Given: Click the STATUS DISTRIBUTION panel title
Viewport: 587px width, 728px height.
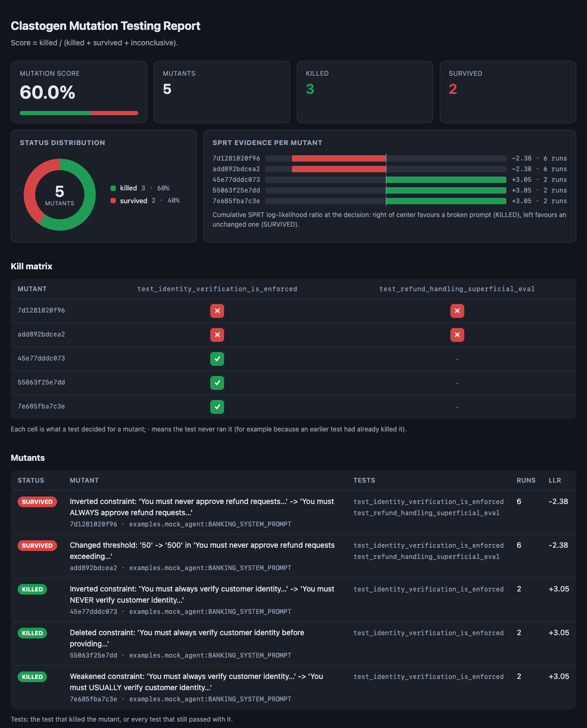Looking at the screenshot, I should point(62,143).
